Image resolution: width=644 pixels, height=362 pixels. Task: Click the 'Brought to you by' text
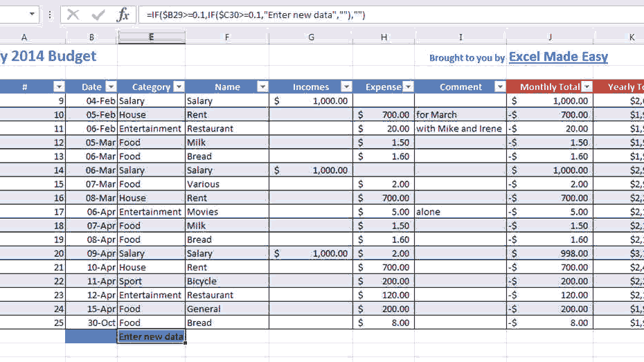(x=467, y=58)
